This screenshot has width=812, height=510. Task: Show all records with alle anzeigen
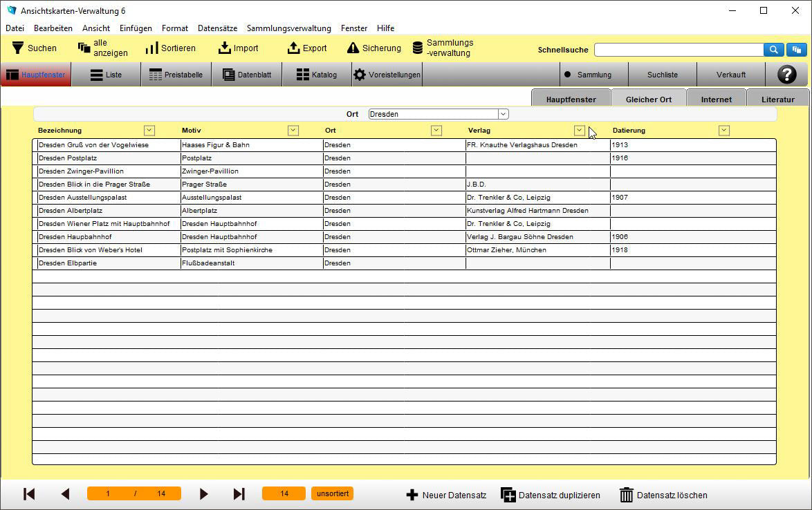point(84,48)
